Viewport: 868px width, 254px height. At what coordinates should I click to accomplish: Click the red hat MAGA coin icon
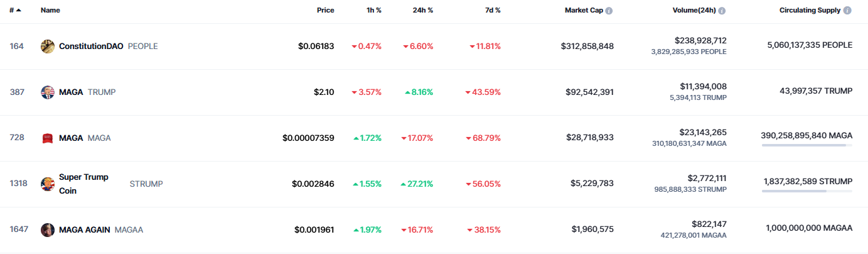[48, 138]
